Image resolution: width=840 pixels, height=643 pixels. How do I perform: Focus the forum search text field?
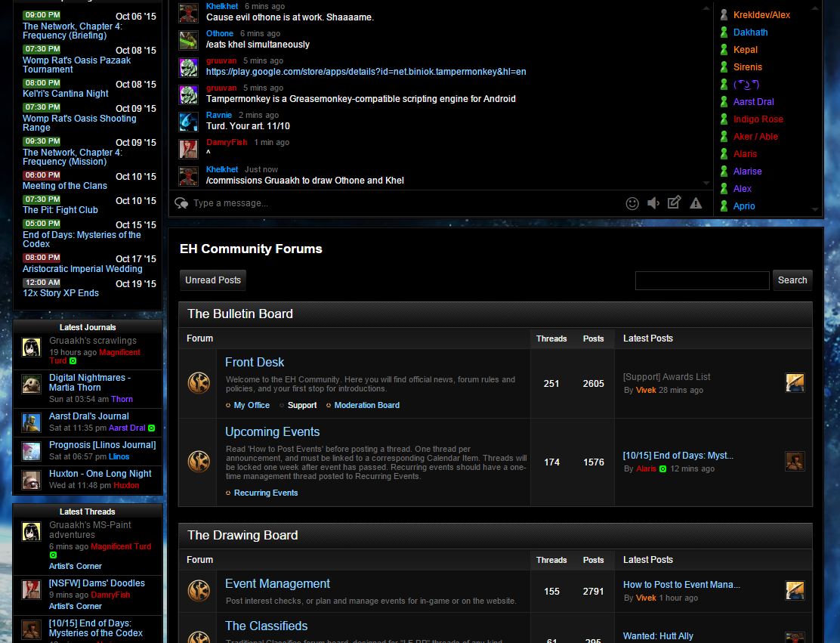tap(703, 280)
